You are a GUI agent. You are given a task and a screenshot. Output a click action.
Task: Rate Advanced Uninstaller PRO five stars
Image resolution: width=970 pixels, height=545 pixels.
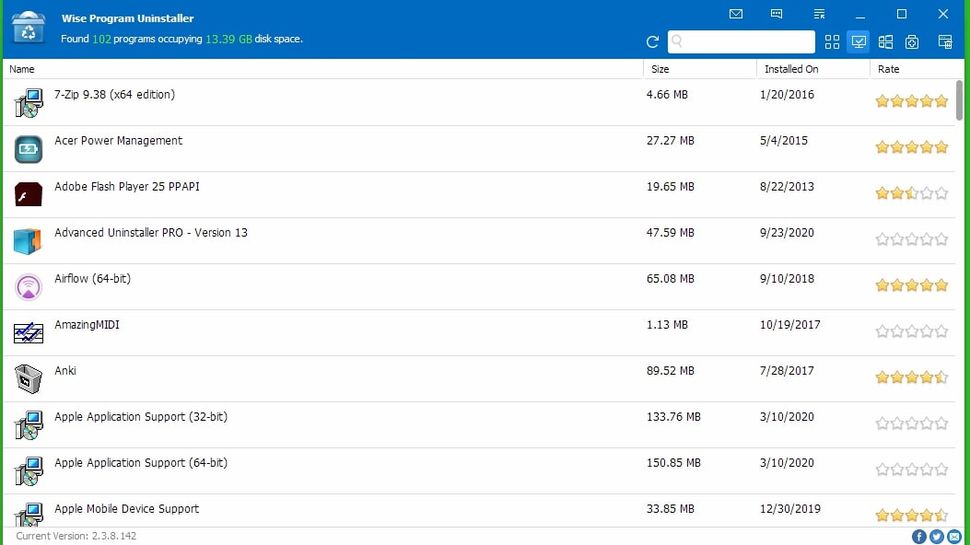pos(941,239)
